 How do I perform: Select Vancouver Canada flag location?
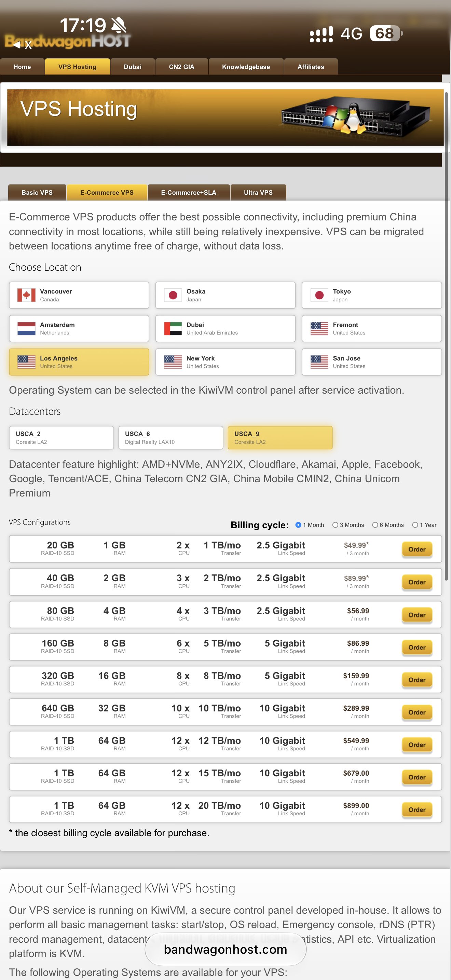(x=79, y=295)
